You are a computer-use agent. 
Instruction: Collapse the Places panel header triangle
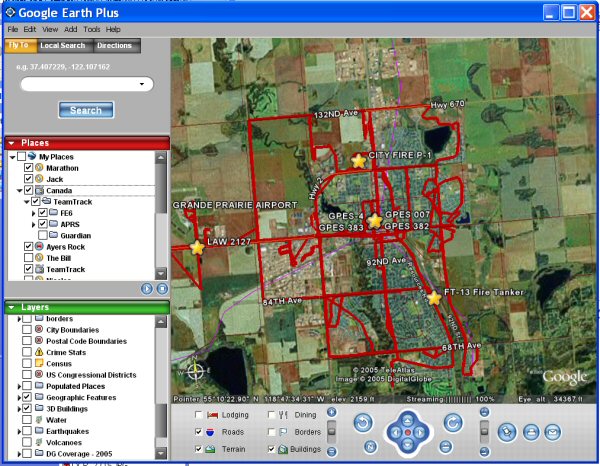pyautogui.click(x=11, y=143)
